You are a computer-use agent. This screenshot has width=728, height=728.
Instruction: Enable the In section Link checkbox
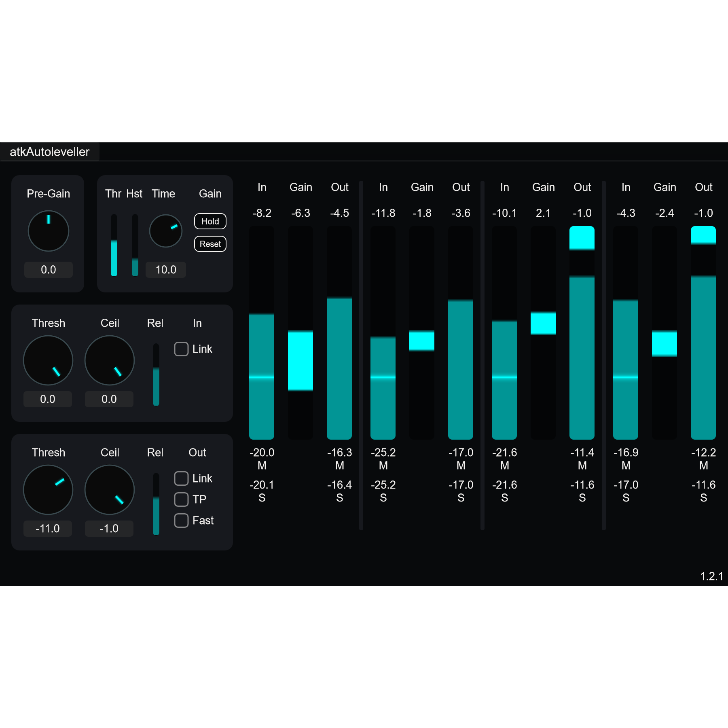(x=181, y=349)
